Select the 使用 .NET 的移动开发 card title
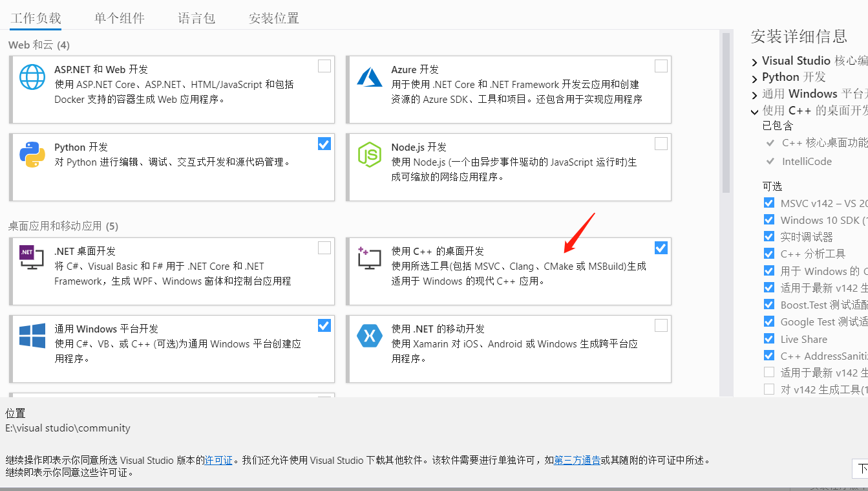 (438, 329)
